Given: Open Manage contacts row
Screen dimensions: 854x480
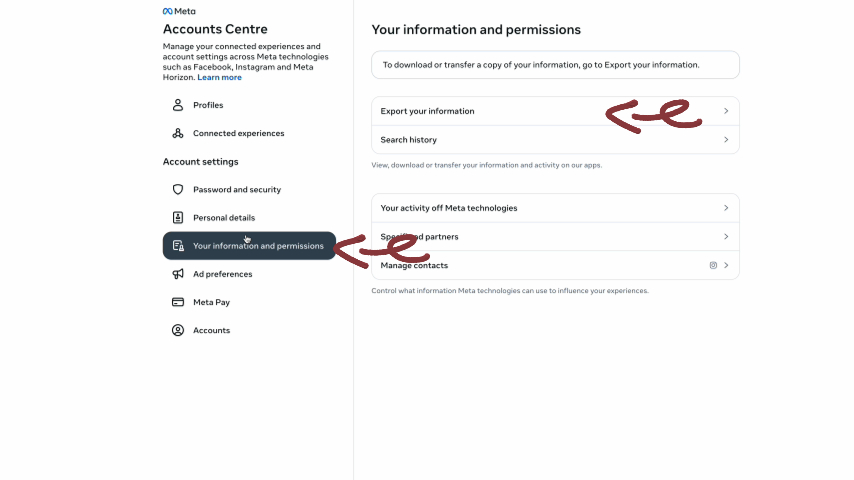Looking at the screenshot, I should (x=556, y=265).
